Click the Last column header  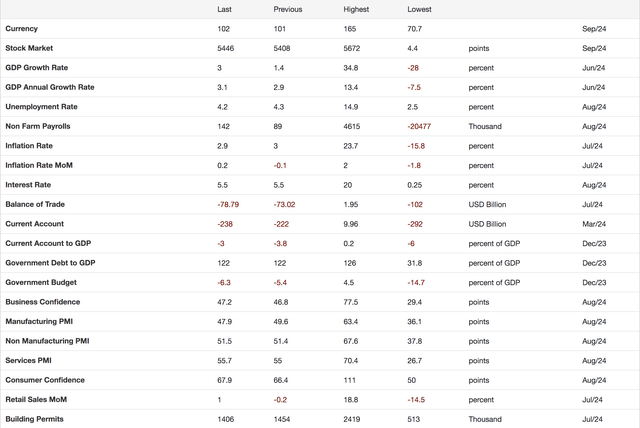pos(224,9)
